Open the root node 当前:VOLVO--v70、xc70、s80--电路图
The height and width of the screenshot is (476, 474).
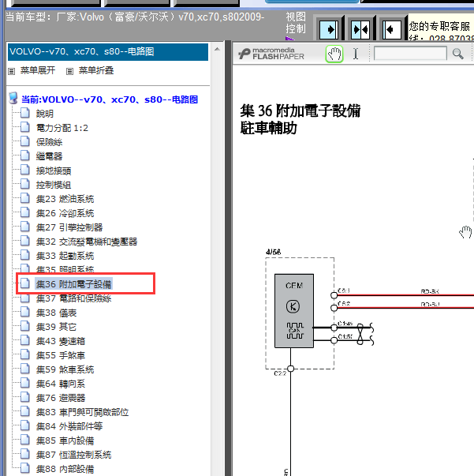[x=110, y=99]
